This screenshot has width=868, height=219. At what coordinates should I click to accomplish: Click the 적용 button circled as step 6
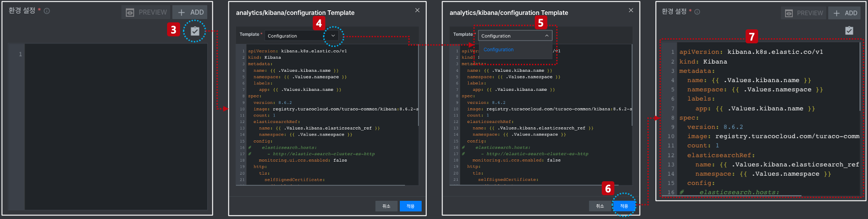(624, 206)
